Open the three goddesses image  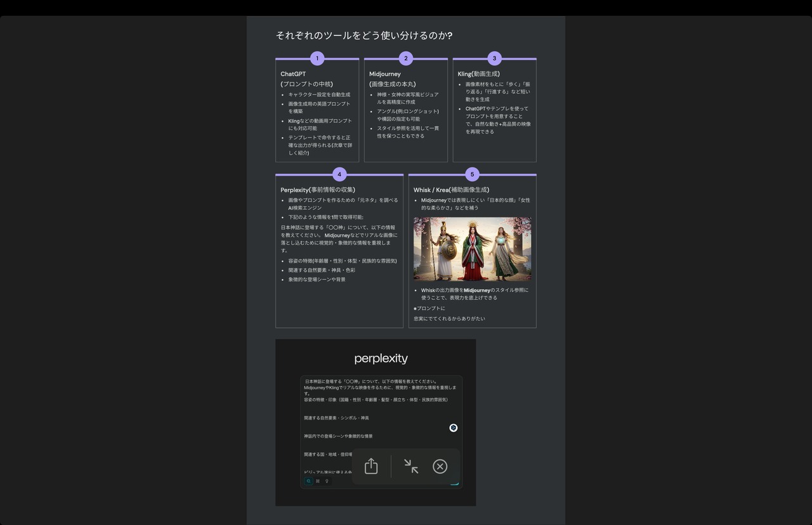(x=472, y=249)
